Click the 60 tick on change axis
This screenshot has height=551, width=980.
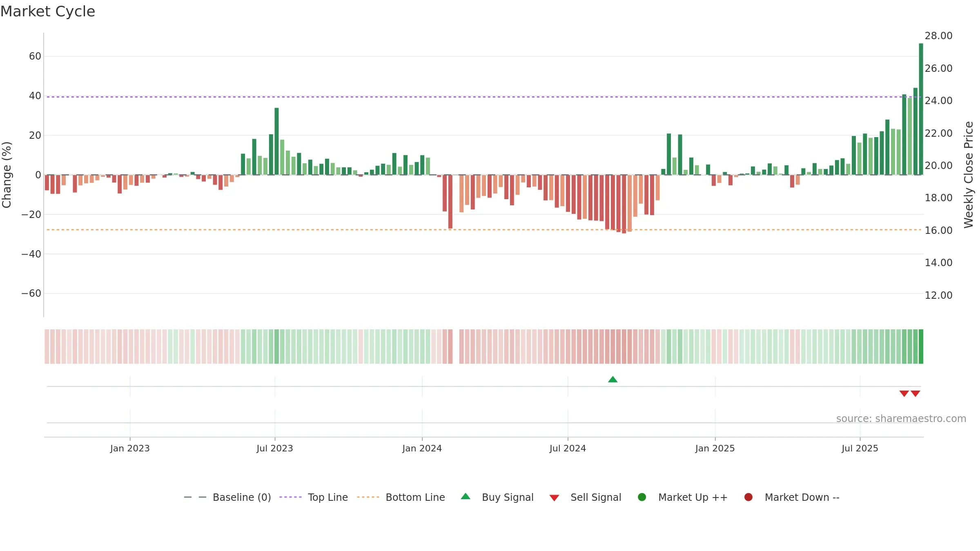(35, 56)
